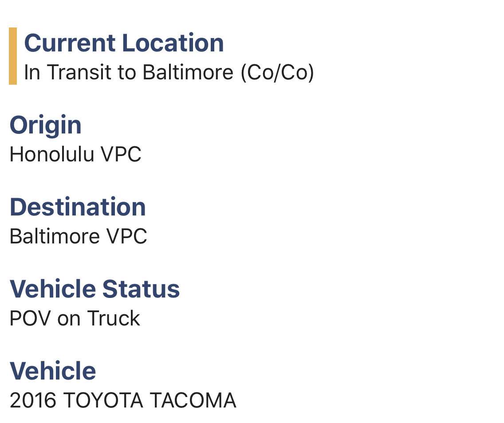
Task: Click the Origin heading
Action: (45, 125)
